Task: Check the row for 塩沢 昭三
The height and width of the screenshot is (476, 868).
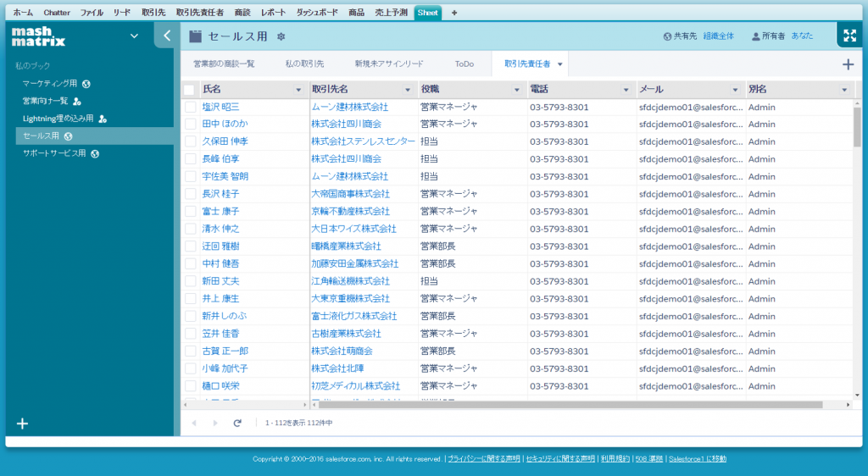Action: [x=191, y=108]
